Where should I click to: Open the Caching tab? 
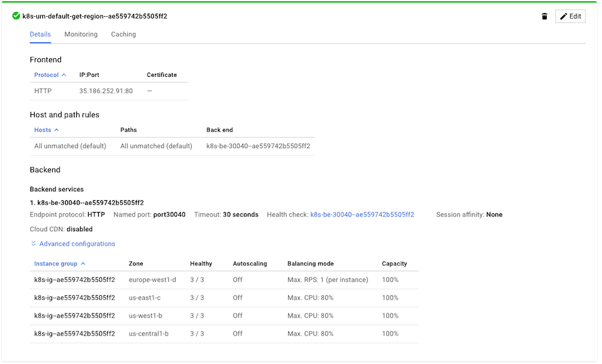coord(124,34)
